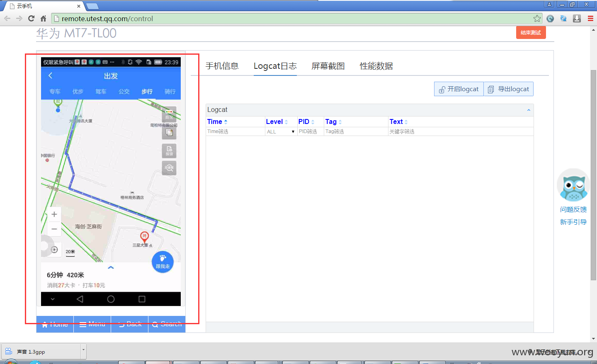The image size is (597, 364).
Task: Open a new browser tab
Action: [92, 6]
